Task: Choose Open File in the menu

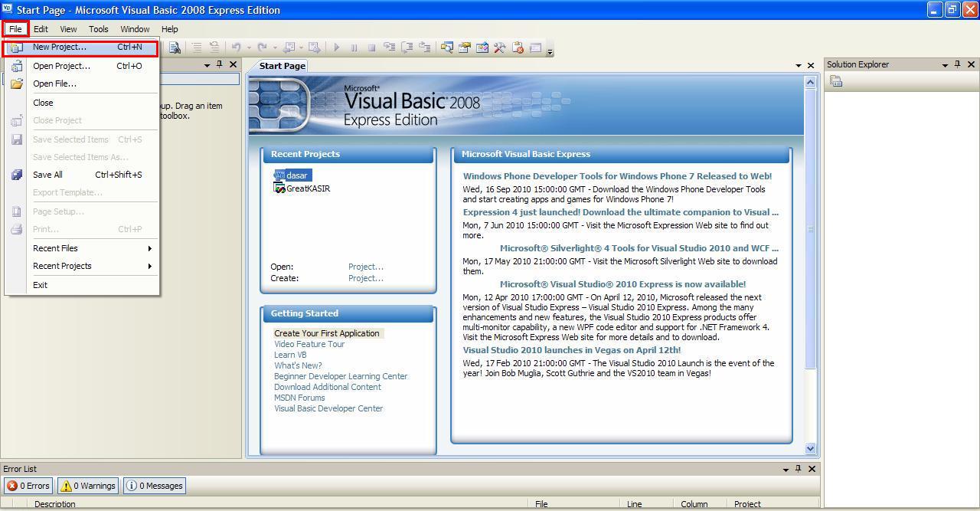Action: [x=82, y=84]
